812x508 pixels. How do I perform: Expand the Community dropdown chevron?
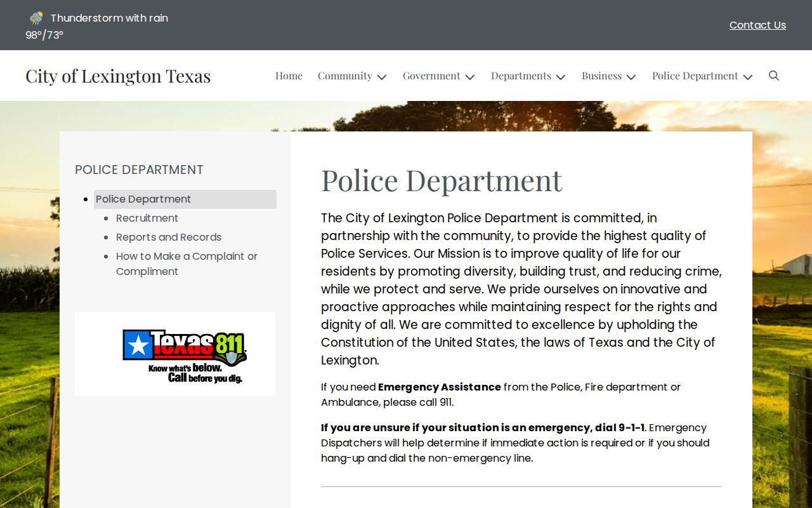[382, 77]
